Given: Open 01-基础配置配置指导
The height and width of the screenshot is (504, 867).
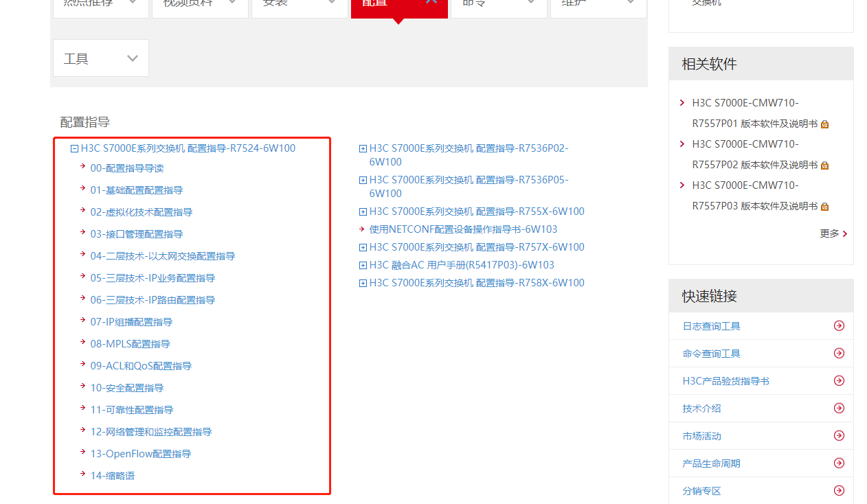Looking at the screenshot, I should 137,190.
